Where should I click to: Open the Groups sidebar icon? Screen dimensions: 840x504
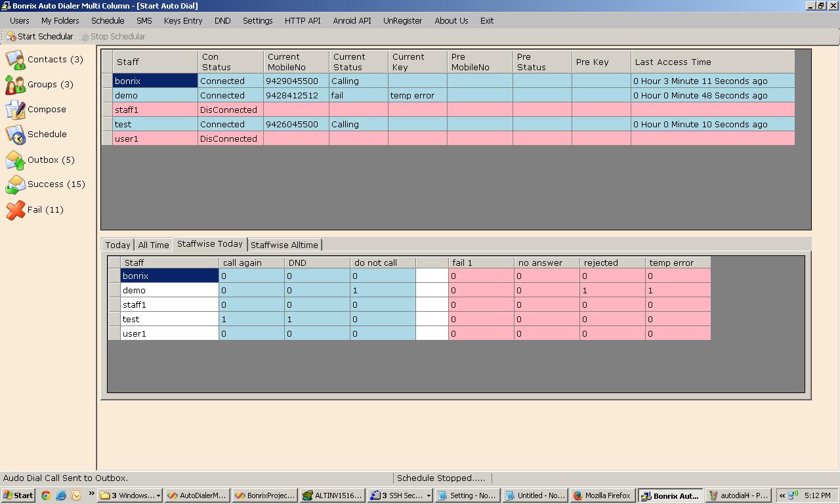[16, 85]
